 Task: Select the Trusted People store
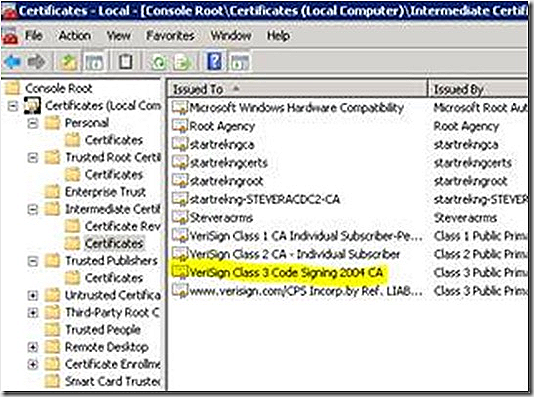pos(103,330)
